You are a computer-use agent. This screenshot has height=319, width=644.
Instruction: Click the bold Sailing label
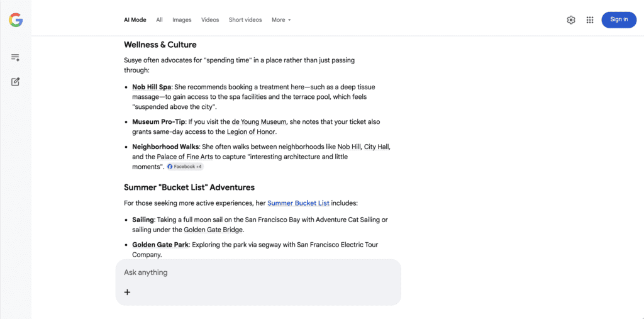tap(143, 220)
